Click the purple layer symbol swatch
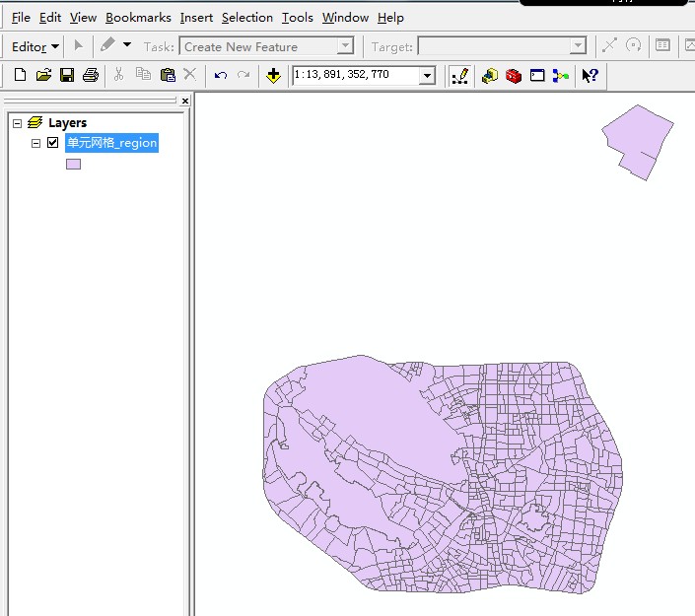Viewport: 695px width, 616px height. (x=73, y=164)
